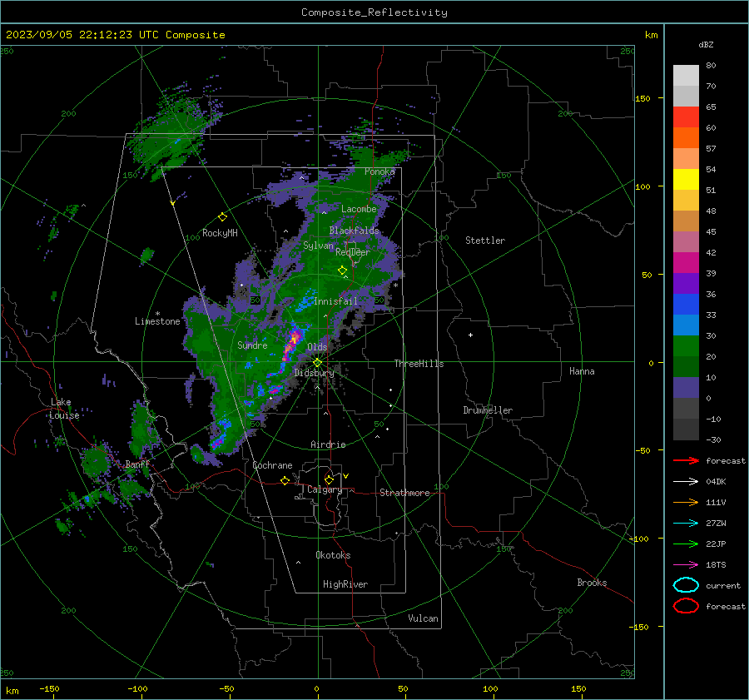Select the magenta 39-42 dBZ swatch
The height and width of the screenshot is (700, 749).
pos(686,263)
